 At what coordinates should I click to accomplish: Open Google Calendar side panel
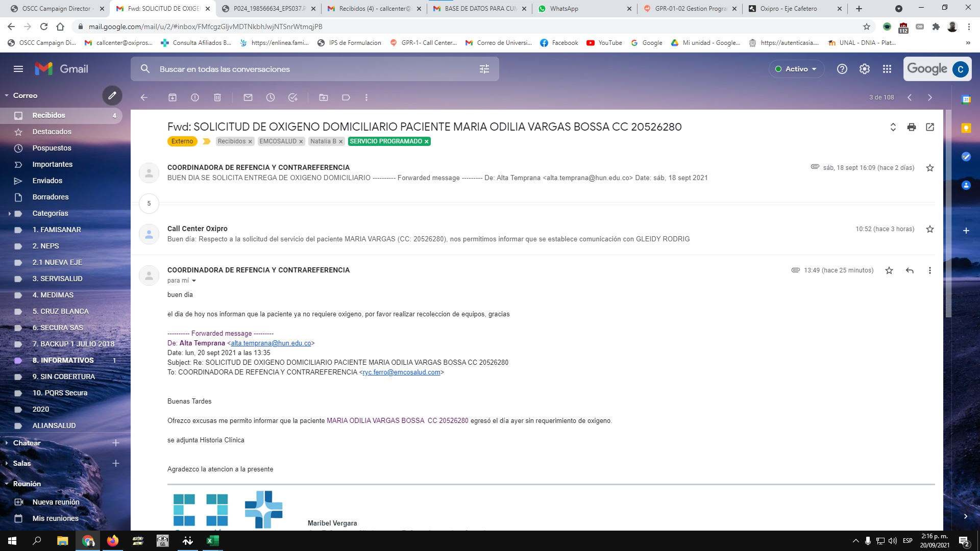966,99
